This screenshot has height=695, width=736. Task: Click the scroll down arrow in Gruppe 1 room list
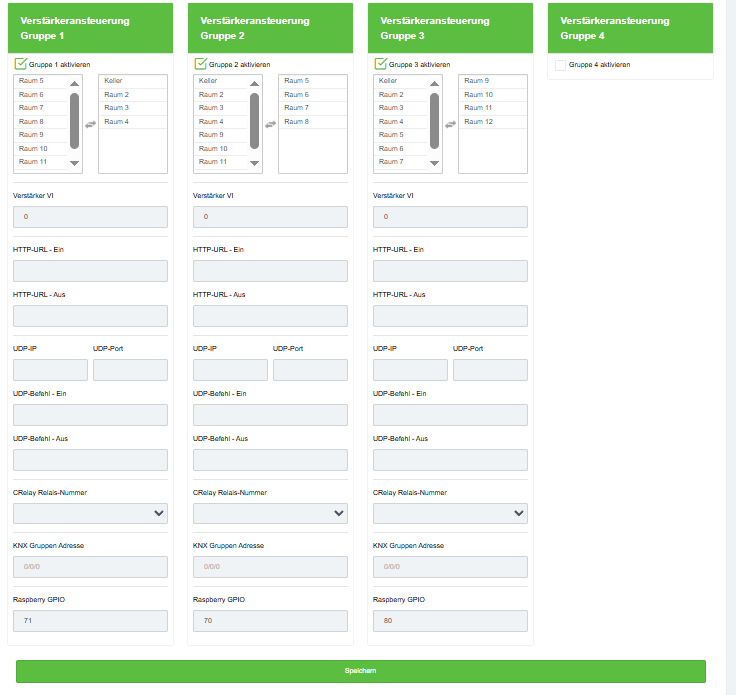(x=74, y=163)
